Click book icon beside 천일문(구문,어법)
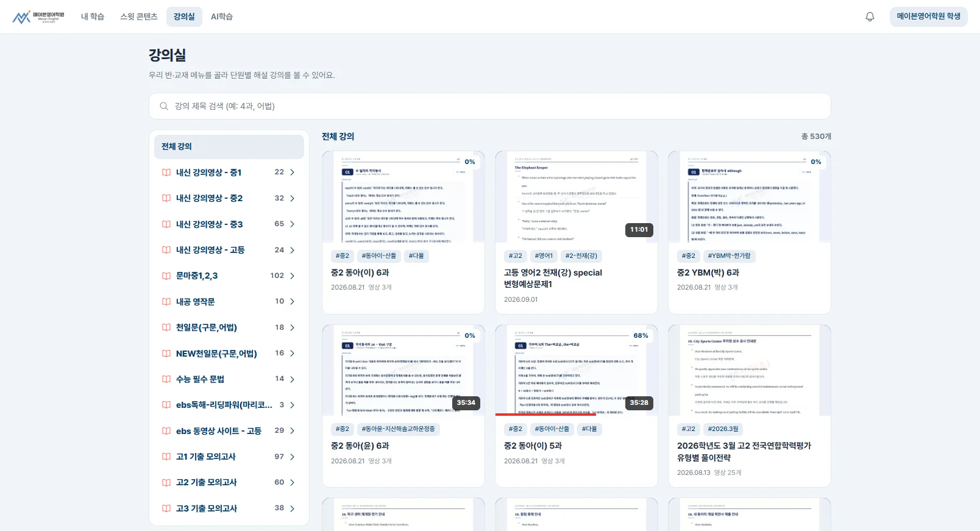 166,327
